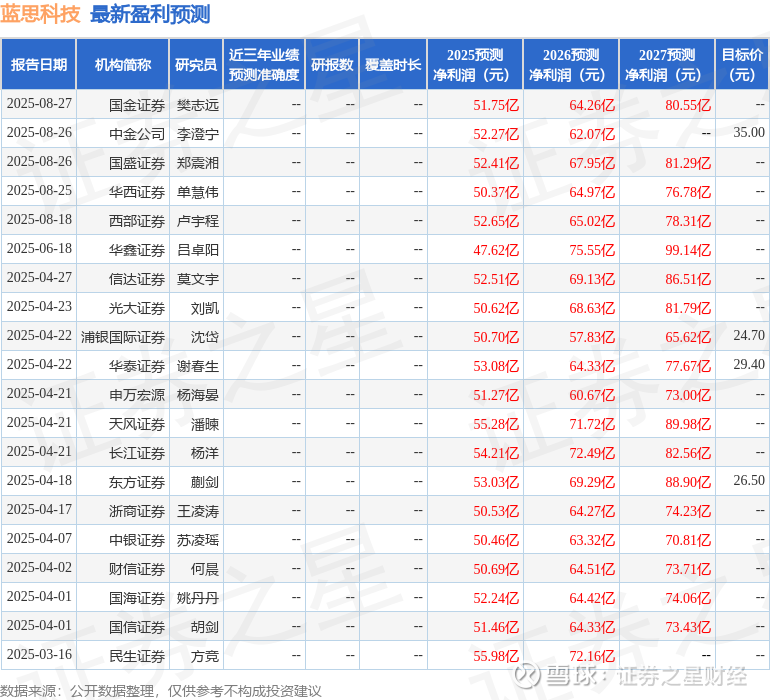Image resolution: width=770 pixels, height=700 pixels.
Task: Click the date cell 2025-04-07
Action: (39, 538)
